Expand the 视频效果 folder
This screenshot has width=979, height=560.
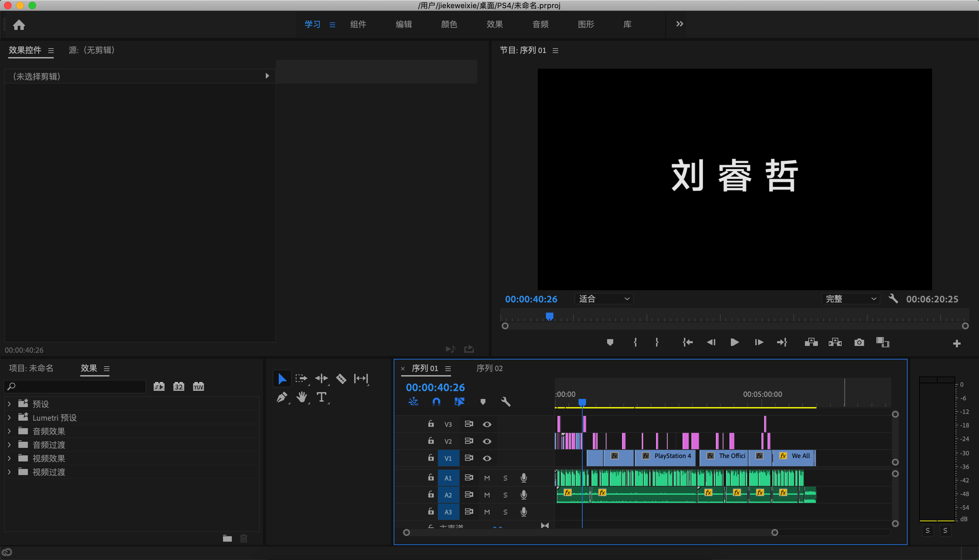(x=9, y=458)
